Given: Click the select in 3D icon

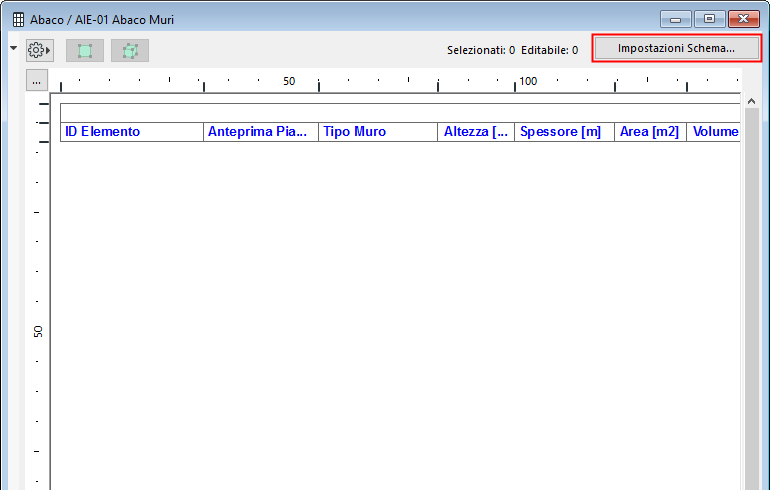Looking at the screenshot, I should point(130,51).
